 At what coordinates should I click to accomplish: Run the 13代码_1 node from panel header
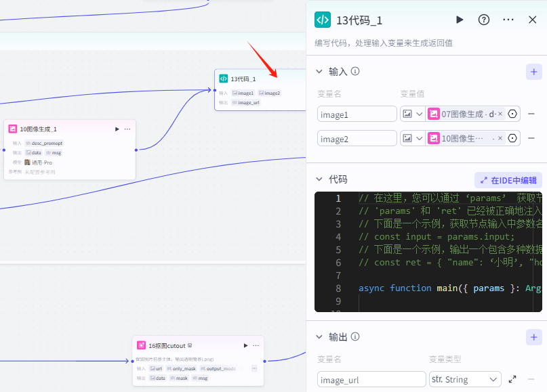[x=460, y=20]
